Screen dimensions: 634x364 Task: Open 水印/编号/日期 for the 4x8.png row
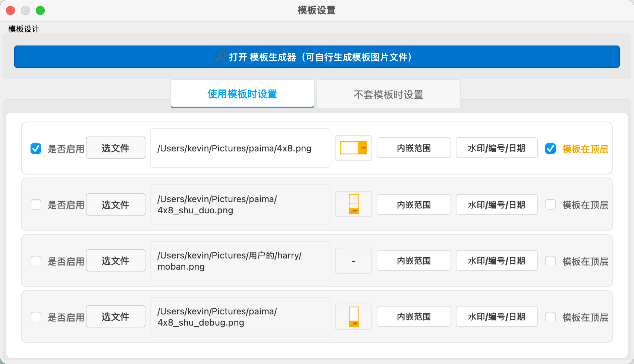tap(496, 148)
